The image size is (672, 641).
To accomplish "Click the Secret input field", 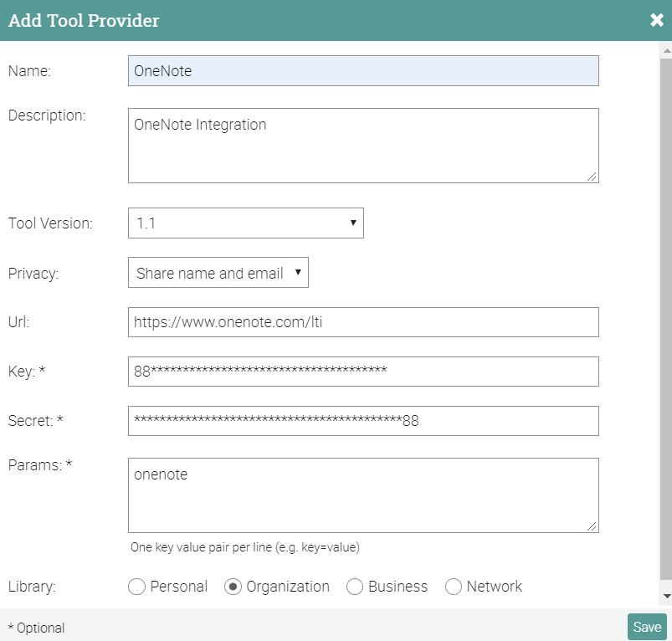I will (363, 421).
